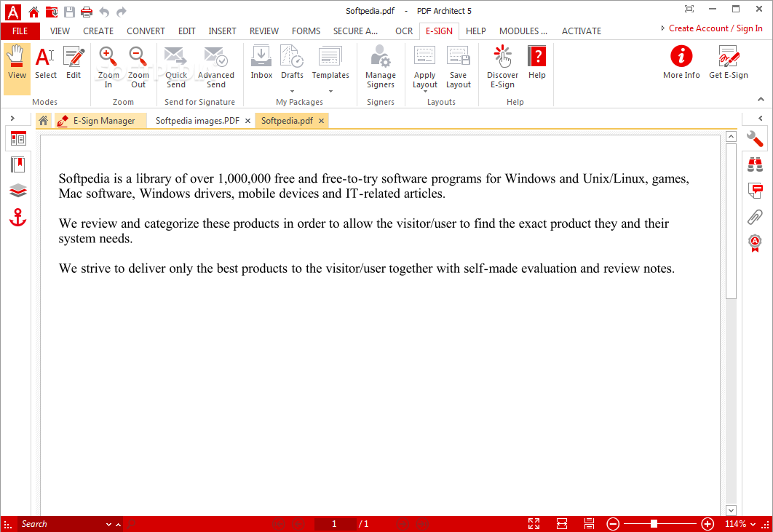
Task: Click the ACTIVATE tab
Action: click(x=582, y=31)
